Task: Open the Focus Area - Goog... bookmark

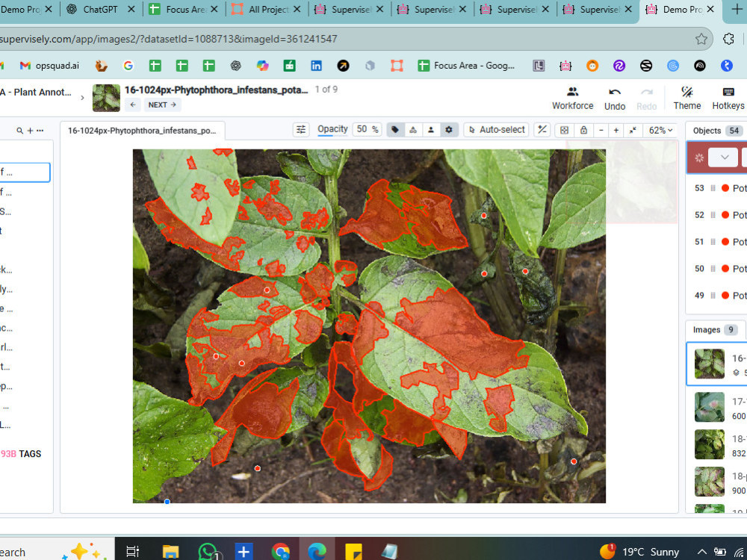Action: (x=466, y=66)
